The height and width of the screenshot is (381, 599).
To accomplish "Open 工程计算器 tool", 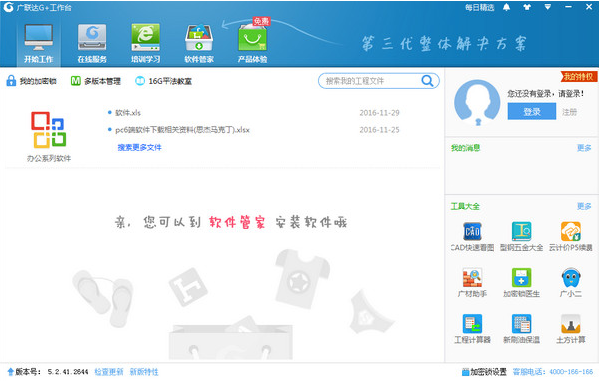I will pos(472,329).
